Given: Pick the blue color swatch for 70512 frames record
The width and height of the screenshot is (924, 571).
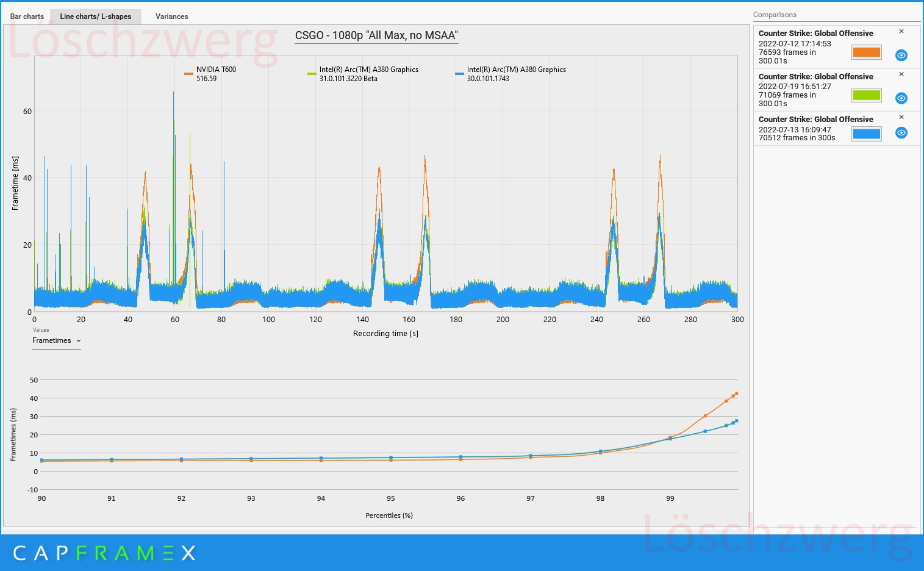Looking at the screenshot, I should point(867,134).
